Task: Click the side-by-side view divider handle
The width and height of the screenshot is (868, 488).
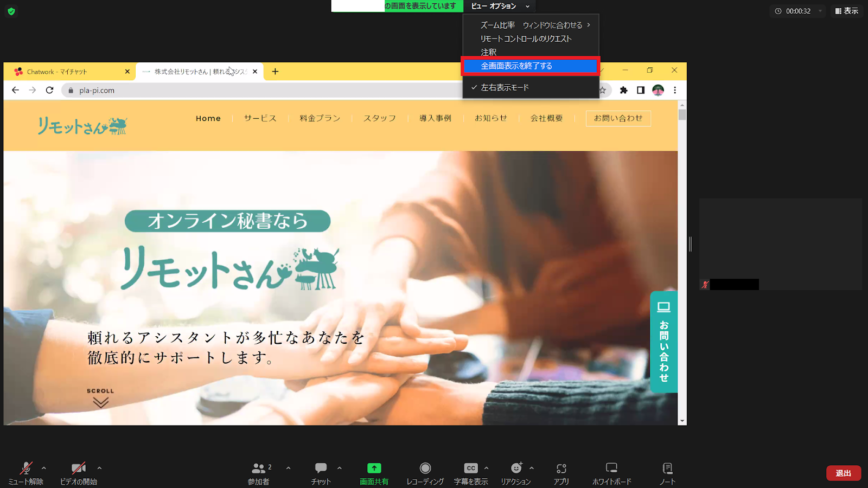Action: (690, 244)
